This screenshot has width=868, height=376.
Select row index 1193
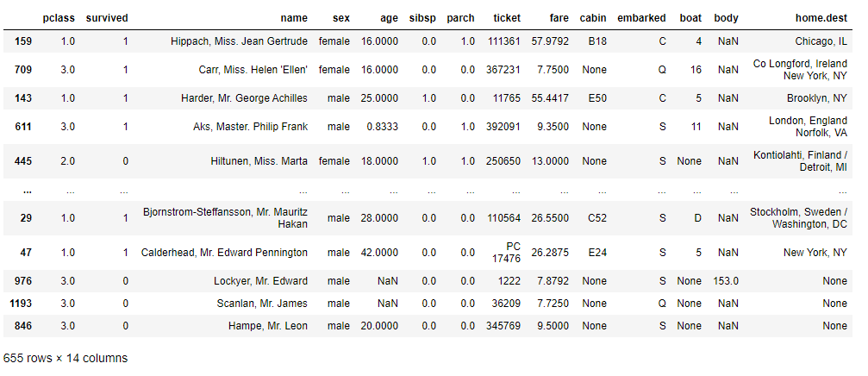[19, 303]
